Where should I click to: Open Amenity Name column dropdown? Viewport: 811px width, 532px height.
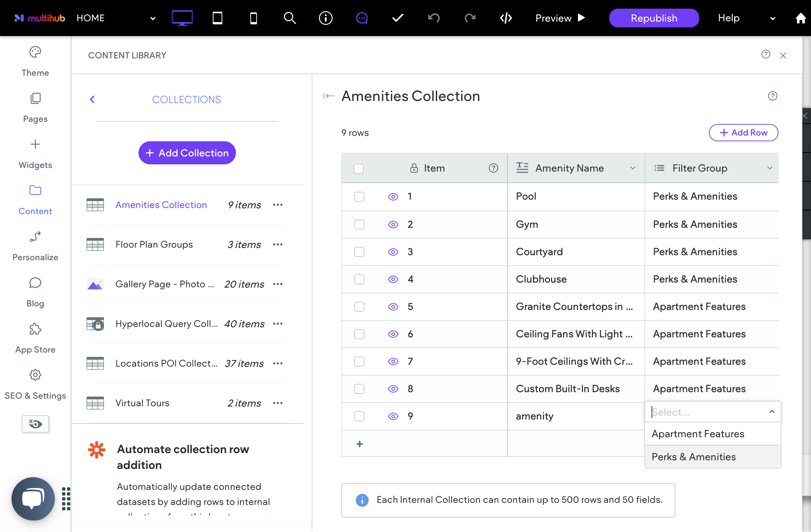tap(632, 168)
